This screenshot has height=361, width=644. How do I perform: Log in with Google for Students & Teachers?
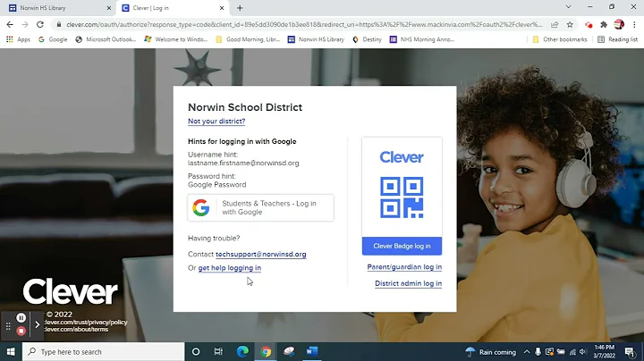click(261, 207)
